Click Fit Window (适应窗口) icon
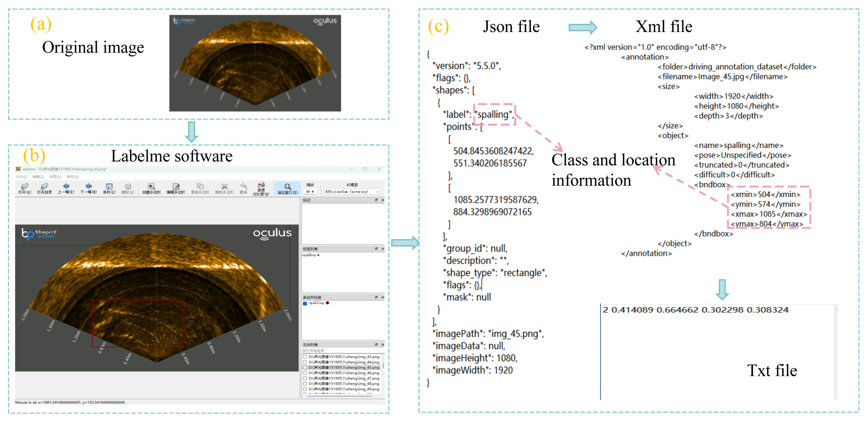This screenshot has height=422, width=868. (x=287, y=188)
